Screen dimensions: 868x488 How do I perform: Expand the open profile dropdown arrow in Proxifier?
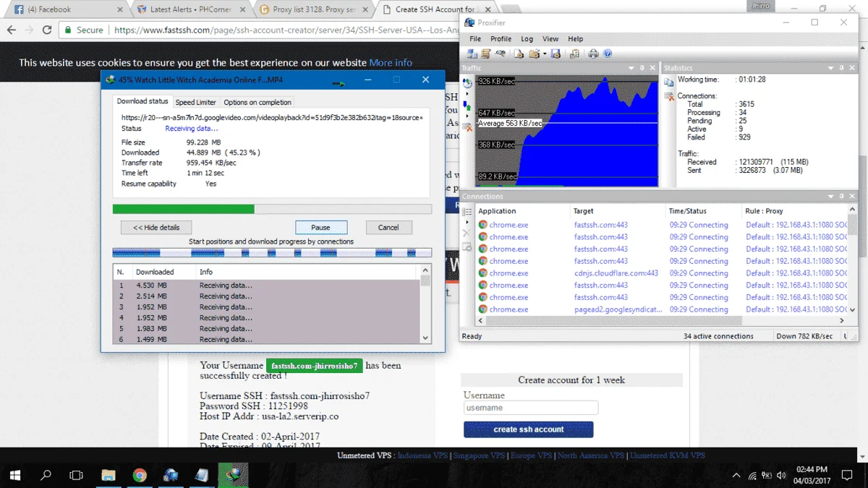(x=545, y=53)
